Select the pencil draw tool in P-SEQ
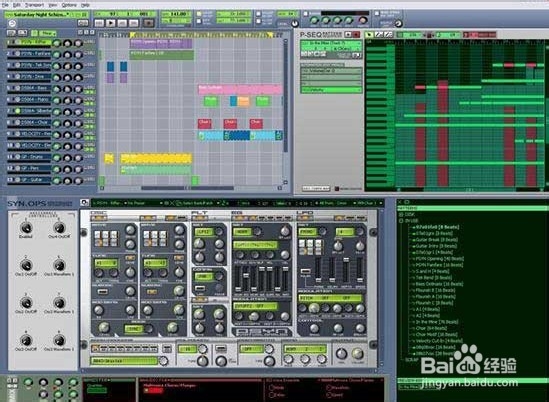This screenshot has height=402, width=549. click(x=378, y=35)
